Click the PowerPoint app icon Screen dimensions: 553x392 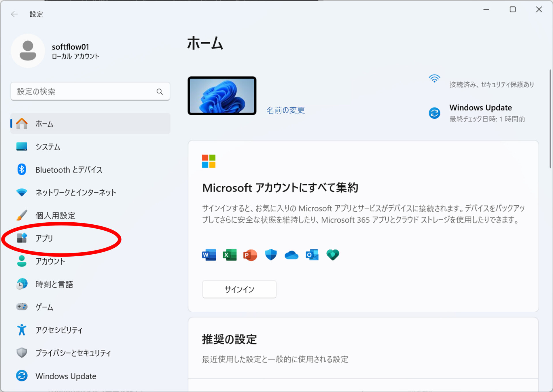[250, 255]
